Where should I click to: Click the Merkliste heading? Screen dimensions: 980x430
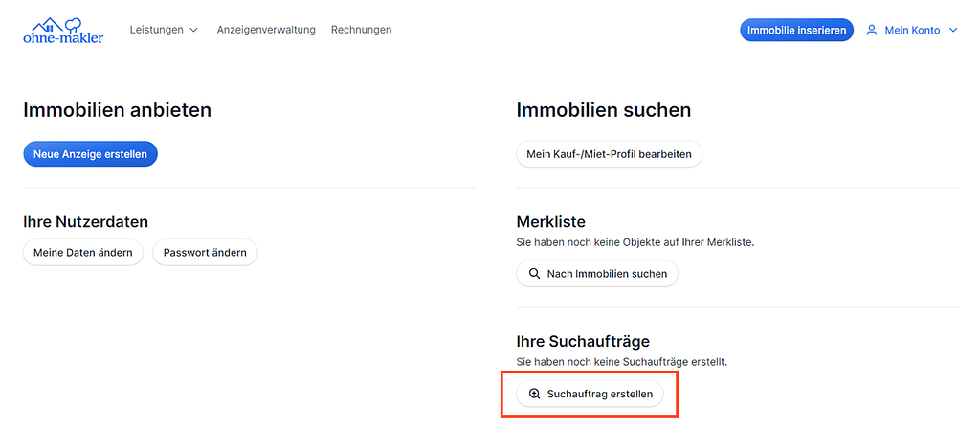pyautogui.click(x=550, y=221)
